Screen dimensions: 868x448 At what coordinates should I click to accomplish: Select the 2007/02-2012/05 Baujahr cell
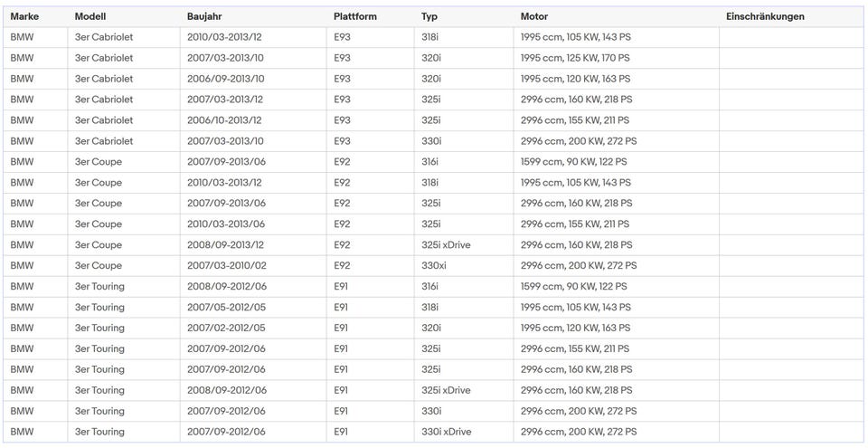coord(253,329)
